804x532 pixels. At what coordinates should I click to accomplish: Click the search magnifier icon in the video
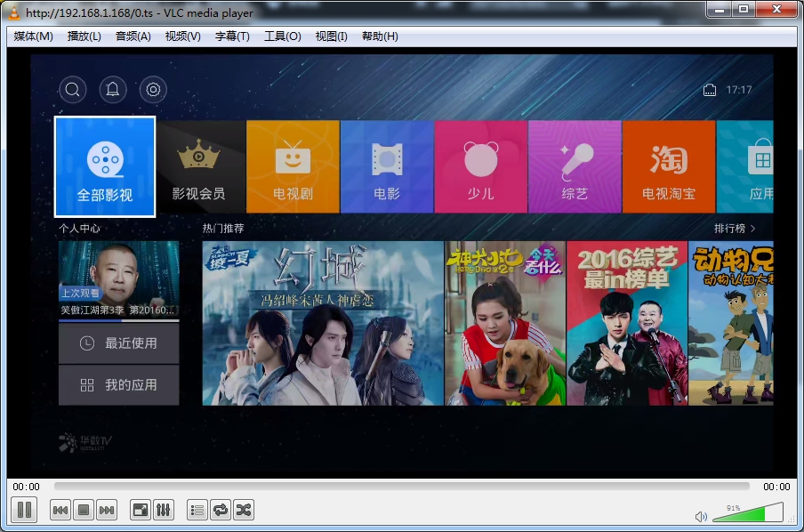[73, 89]
